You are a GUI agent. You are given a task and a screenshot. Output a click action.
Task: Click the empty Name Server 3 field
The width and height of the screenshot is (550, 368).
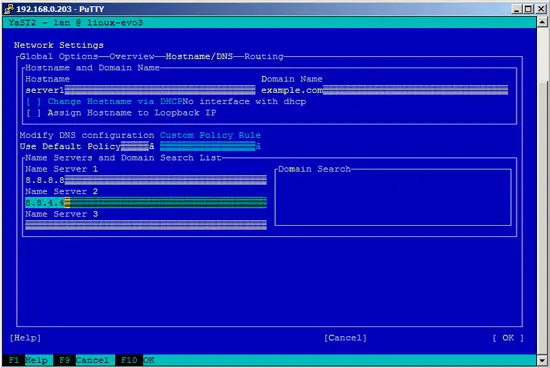(x=146, y=225)
